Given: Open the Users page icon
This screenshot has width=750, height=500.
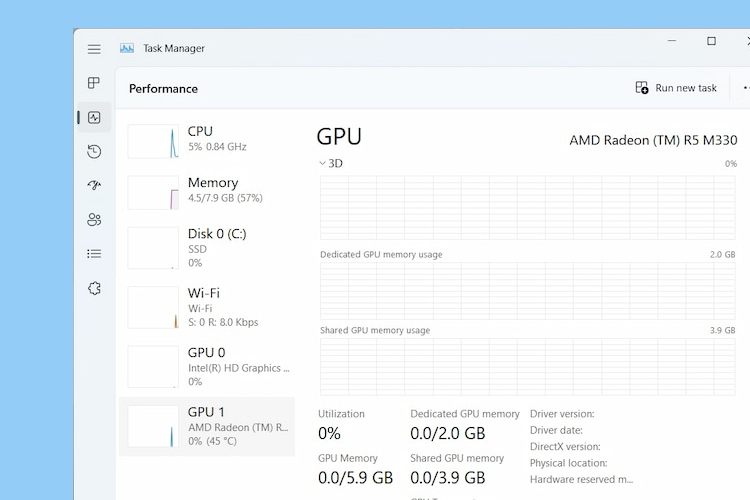Looking at the screenshot, I should (x=94, y=219).
